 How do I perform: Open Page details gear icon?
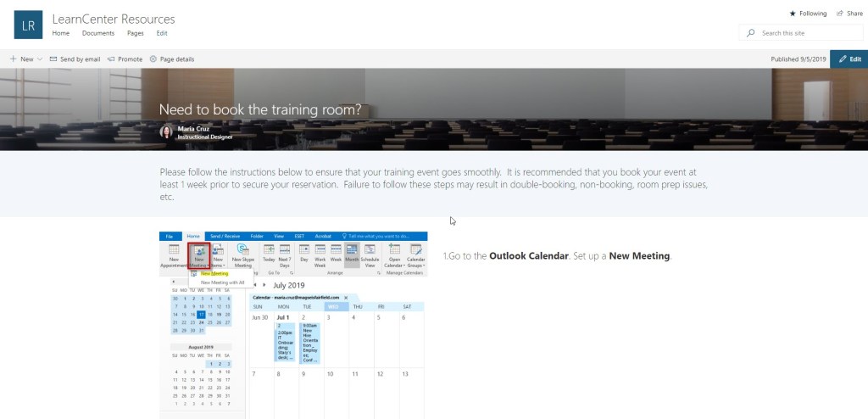[x=153, y=59]
